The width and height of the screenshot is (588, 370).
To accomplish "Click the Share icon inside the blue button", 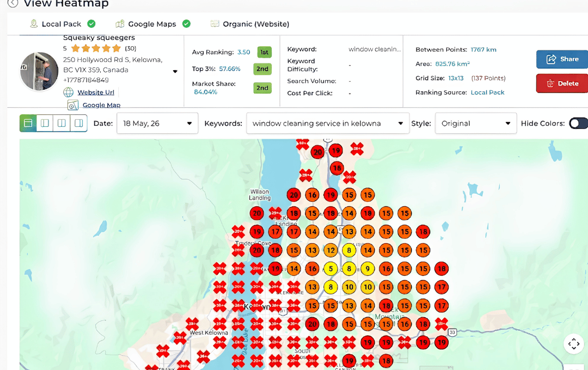I will (551, 59).
